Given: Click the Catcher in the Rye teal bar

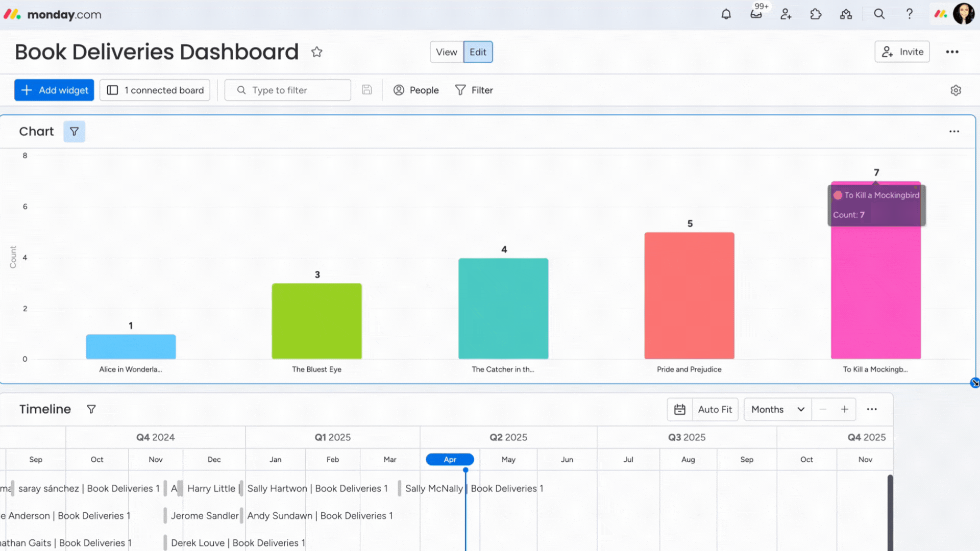Looking at the screenshot, I should tap(503, 309).
